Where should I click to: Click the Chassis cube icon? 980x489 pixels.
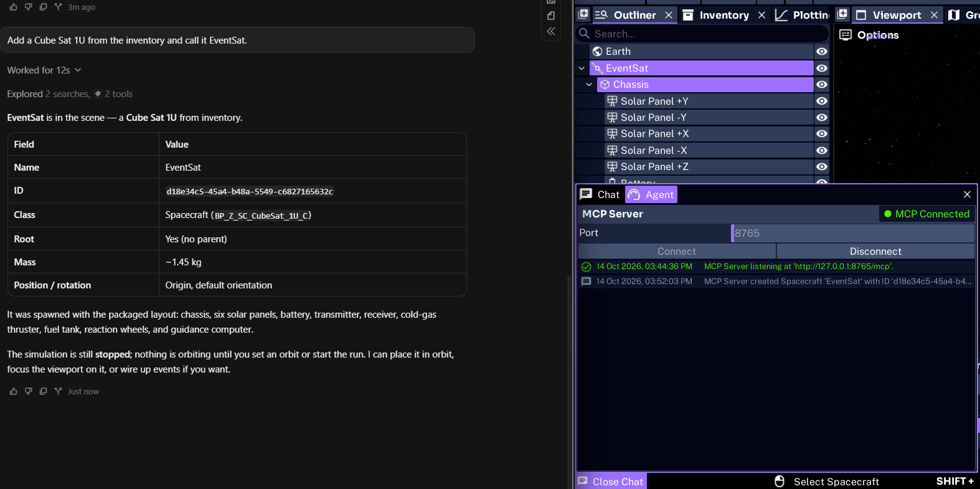click(x=605, y=85)
